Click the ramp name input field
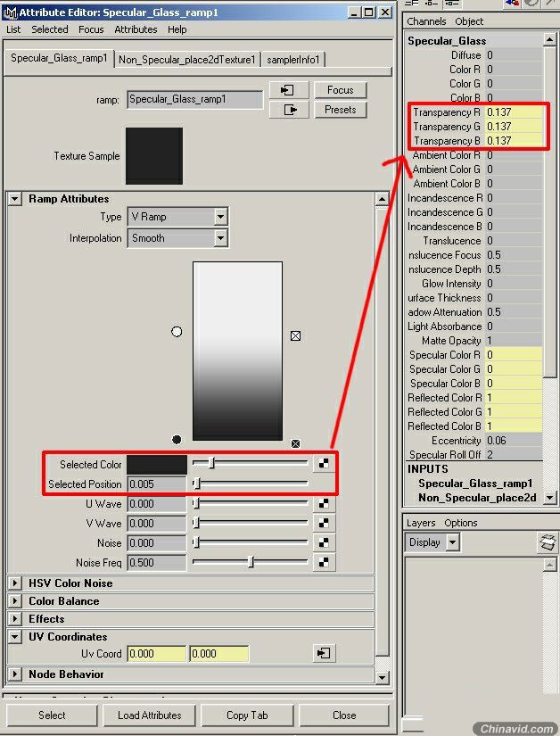This screenshot has width=560, height=736. [194, 100]
